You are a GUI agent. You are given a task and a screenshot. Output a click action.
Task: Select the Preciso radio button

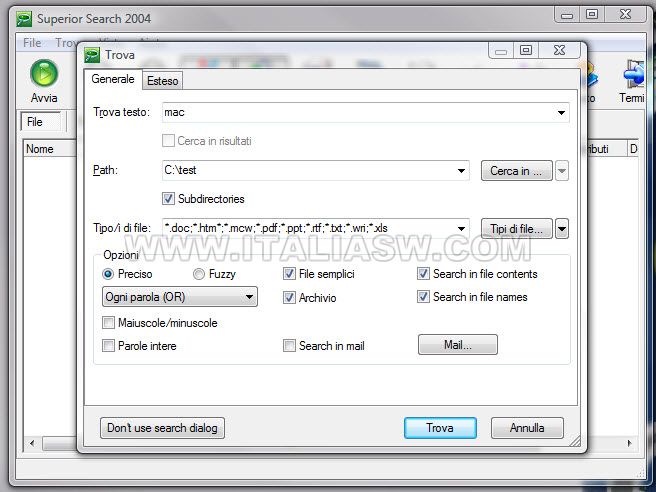coord(108,274)
